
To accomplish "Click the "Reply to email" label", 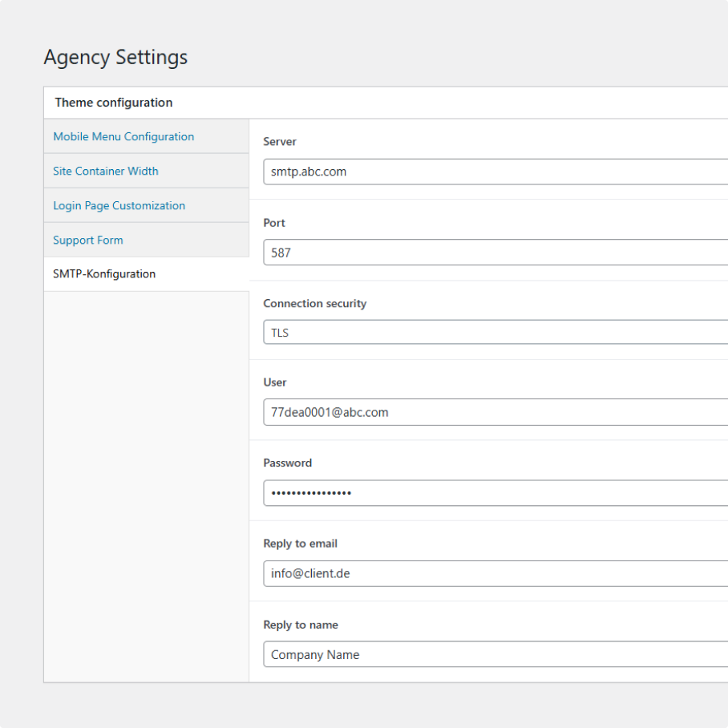I will click(300, 544).
